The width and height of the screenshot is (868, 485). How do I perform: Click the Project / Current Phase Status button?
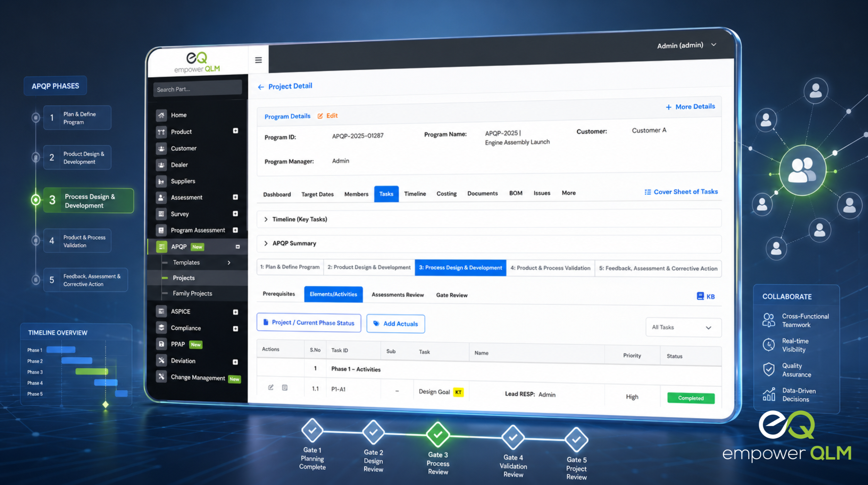coord(309,323)
